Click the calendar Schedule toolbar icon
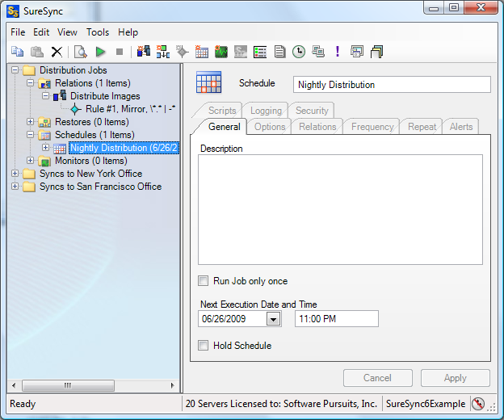Image resolution: width=504 pixels, height=420 pixels. [202, 52]
